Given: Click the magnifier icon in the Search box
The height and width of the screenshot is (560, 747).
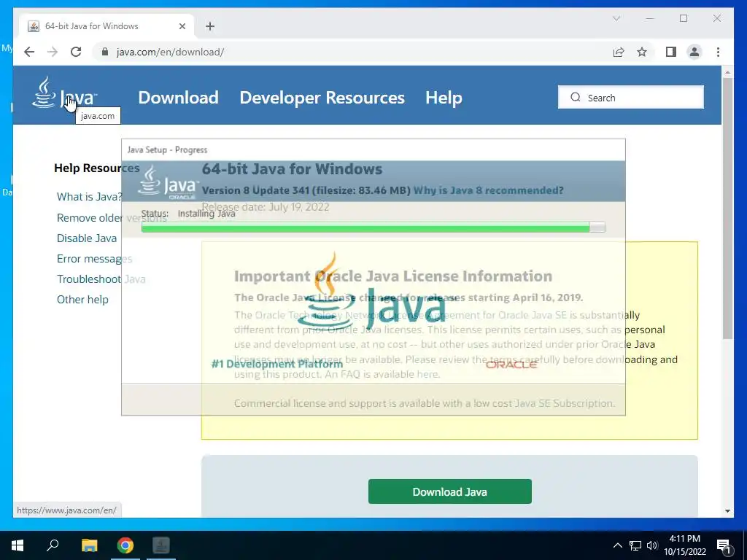Looking at the screenshot, I should (x=576, y=97).
